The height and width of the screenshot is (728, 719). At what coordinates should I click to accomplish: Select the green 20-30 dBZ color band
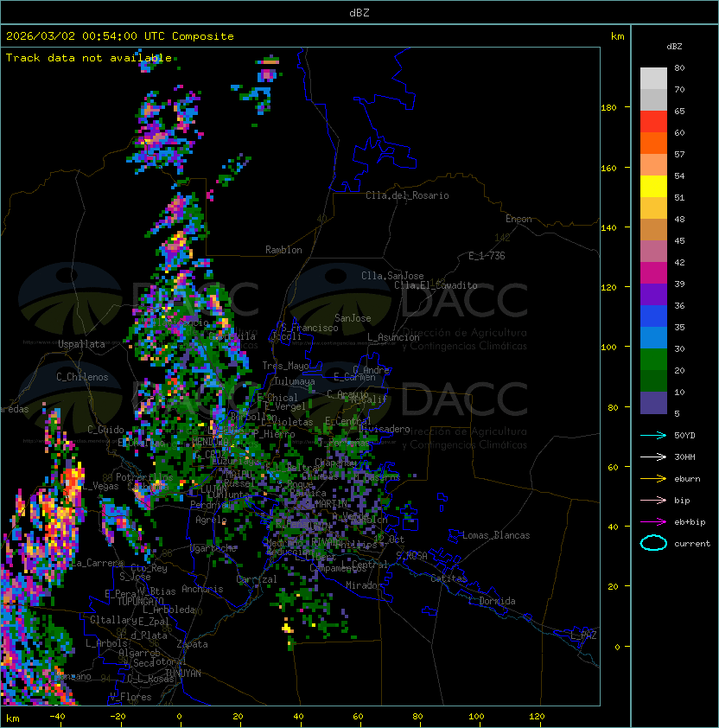653,360
